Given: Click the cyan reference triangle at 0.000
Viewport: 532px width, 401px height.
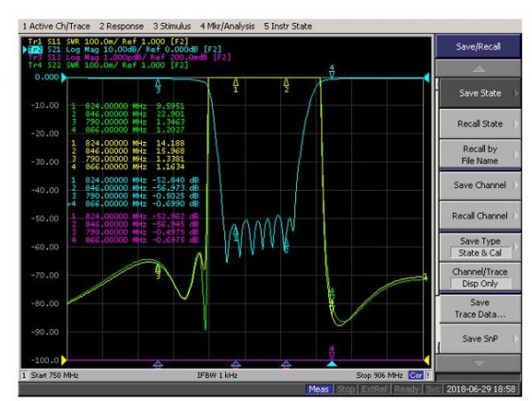Looking at the screenshot, I should tap(64, 78).
